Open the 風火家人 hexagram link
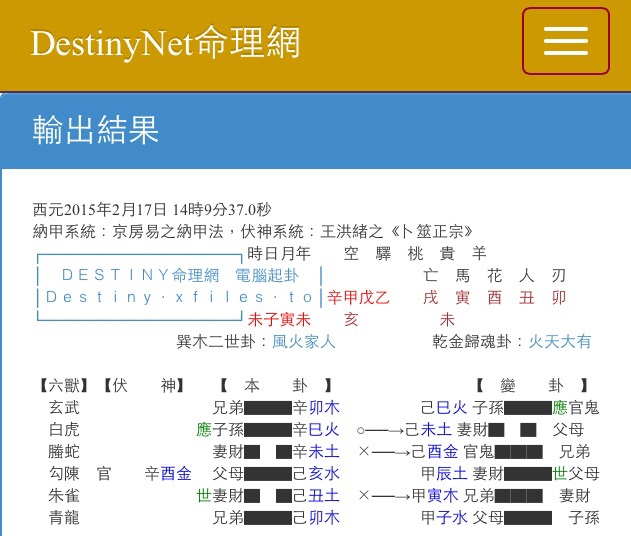Image resolution: width=631 pixels, height=536 pixels. [x=304, y=342]
